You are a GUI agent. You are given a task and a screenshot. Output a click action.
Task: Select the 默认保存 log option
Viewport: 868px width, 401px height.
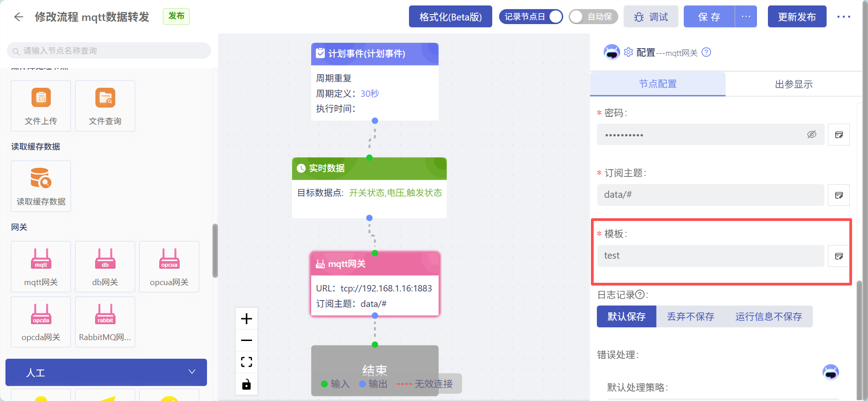(x=626, y=316)
